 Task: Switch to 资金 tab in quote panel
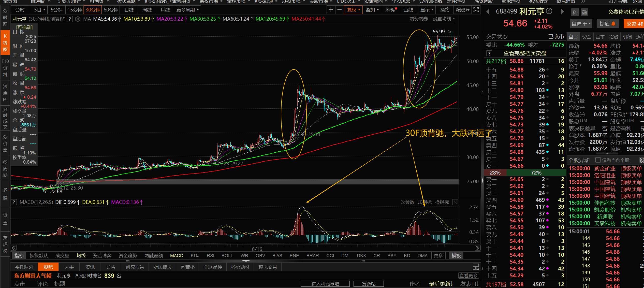587,37
